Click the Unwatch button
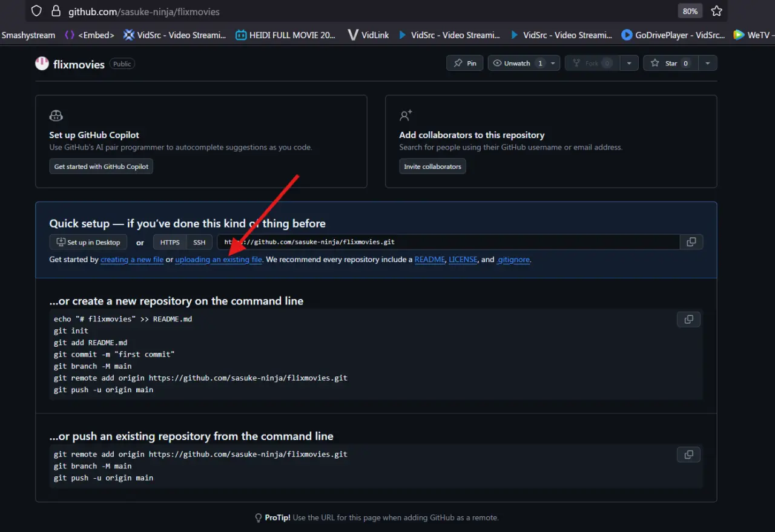Image resolution: width=775 pixels, height=532 pixels. (x=517, y=63)
